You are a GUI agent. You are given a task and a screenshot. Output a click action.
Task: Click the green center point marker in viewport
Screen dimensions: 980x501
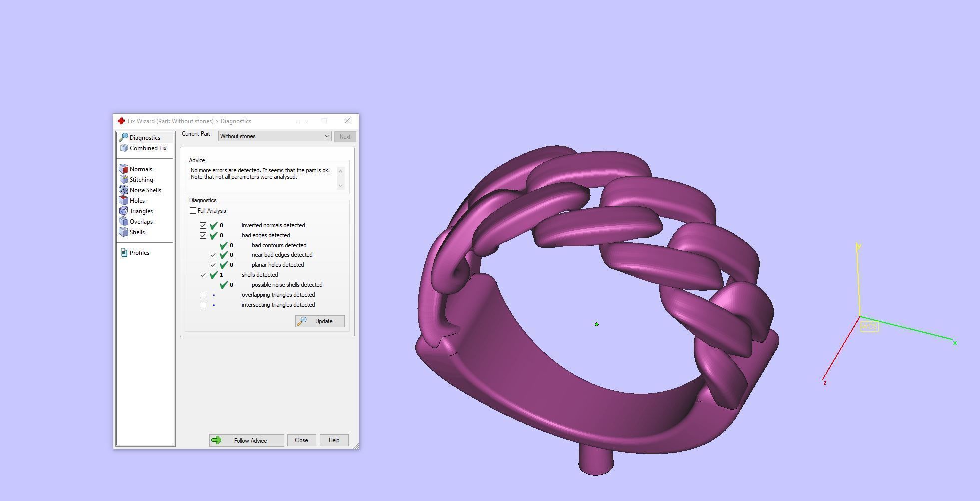pyautogui.click(x=596, y=324)
